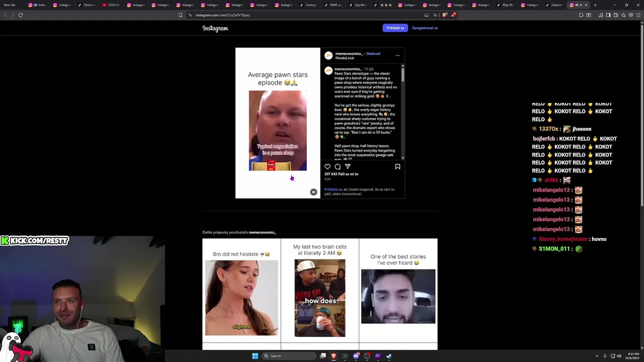Switch to the WWE tab
644x362 pixels.
coord(333,5)
